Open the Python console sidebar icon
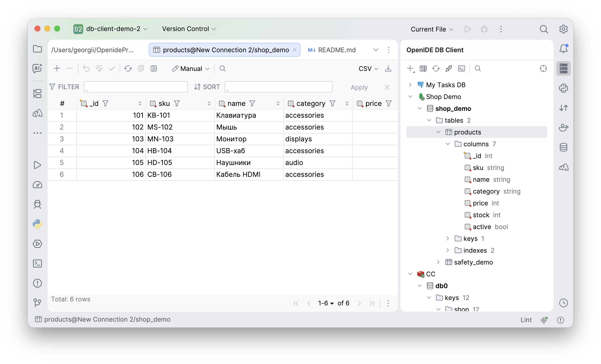 [37, 224]
